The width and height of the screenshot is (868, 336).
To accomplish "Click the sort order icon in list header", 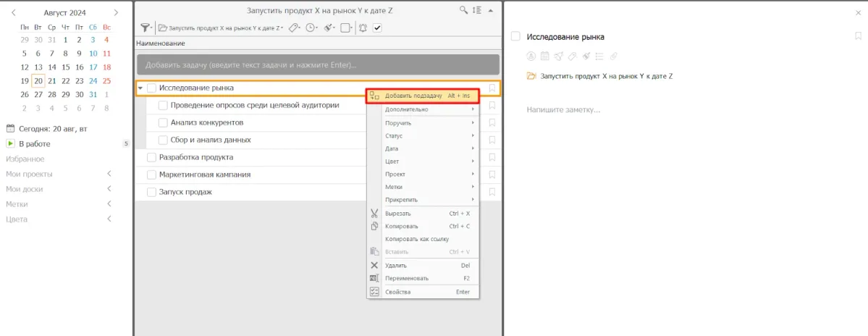I will click(x=476, y=10).
